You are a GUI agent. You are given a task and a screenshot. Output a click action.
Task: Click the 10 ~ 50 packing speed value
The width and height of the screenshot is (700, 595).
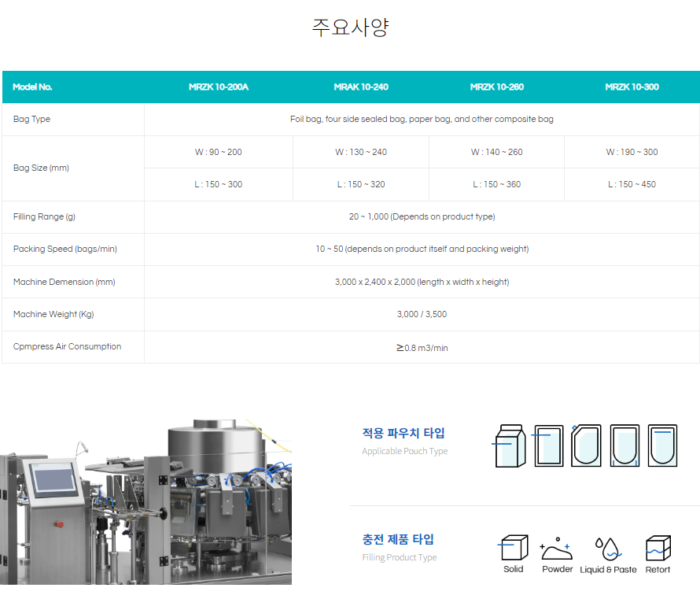point(422,249)
